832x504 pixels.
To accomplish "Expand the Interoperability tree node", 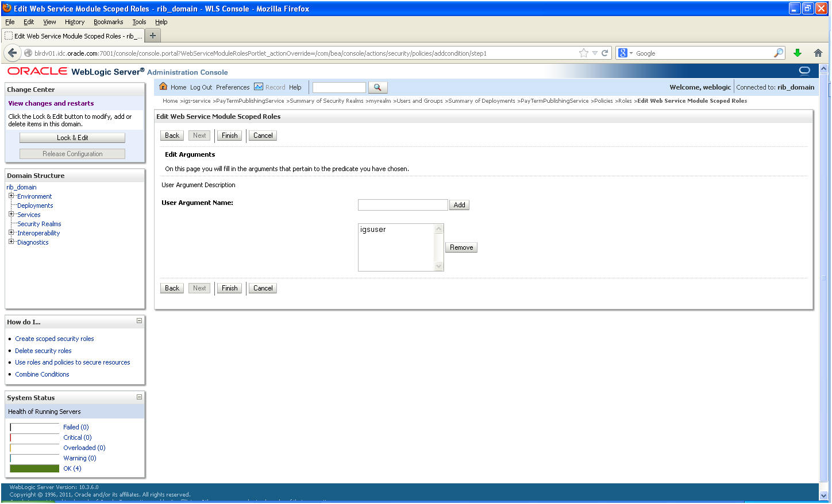I will (x=11, y=232).
